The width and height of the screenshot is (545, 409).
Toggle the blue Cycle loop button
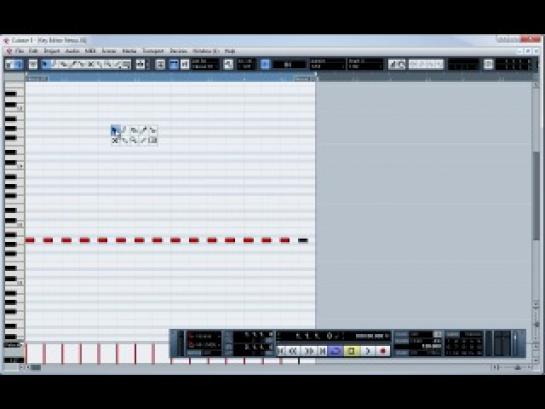click(x=336, y=351)
